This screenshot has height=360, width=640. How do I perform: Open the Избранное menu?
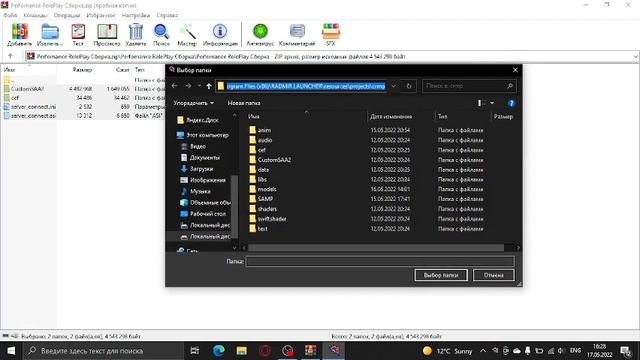(x=101, y=15)
